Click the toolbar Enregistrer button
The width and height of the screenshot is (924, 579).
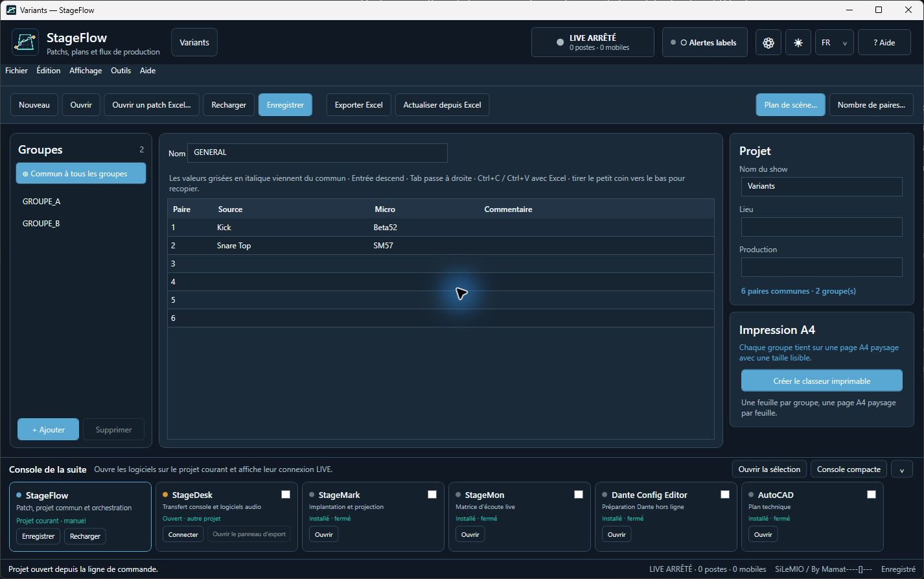tap(285, 105)
